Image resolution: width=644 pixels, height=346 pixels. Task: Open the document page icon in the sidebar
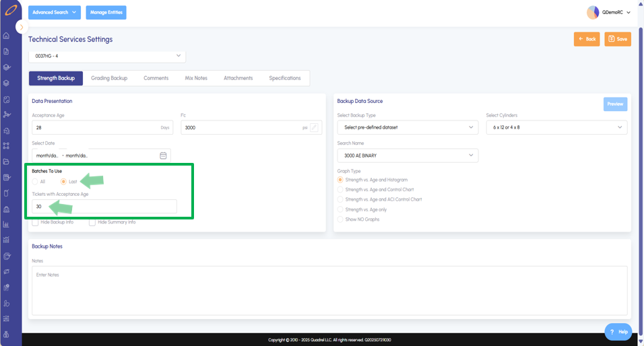(x=6, y=51)
